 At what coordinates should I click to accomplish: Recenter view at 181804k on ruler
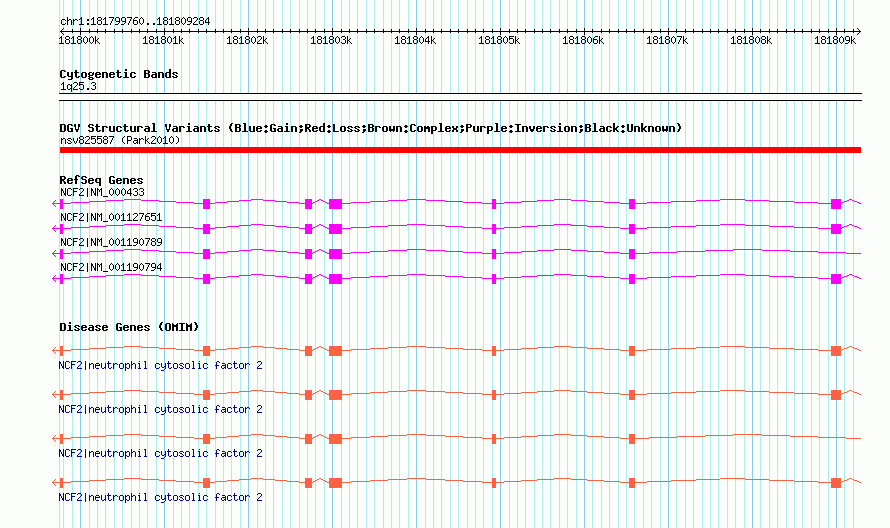pos(415,40)
